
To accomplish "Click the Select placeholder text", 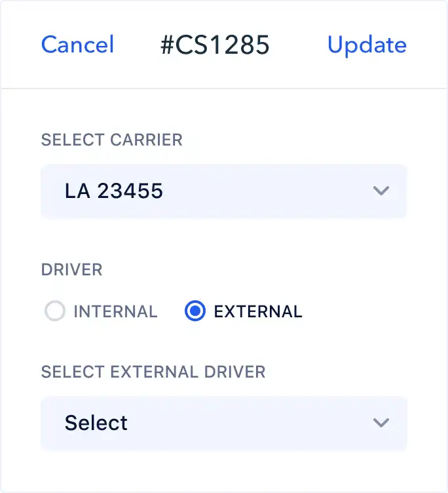I will click(96, 423).
